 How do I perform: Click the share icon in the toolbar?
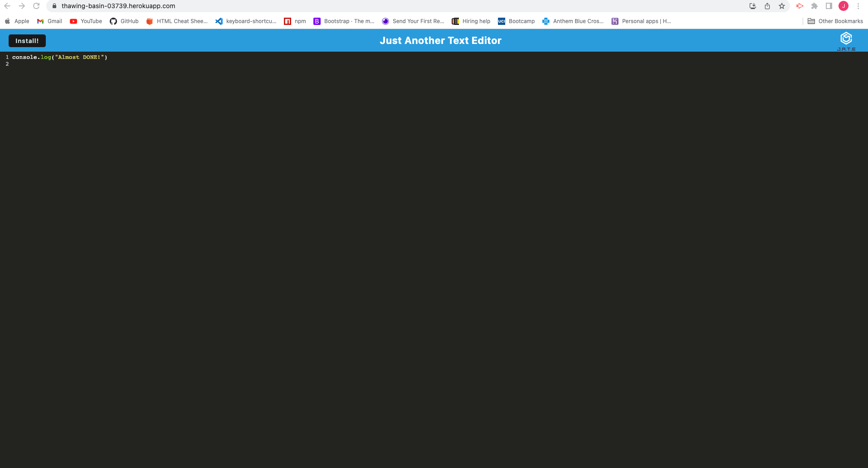pyautogui.click(x=767, y=6)
